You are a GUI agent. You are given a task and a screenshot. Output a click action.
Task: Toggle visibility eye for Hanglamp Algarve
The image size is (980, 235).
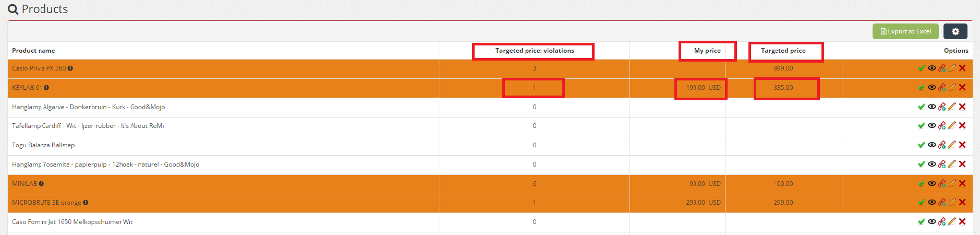point(931,107)
